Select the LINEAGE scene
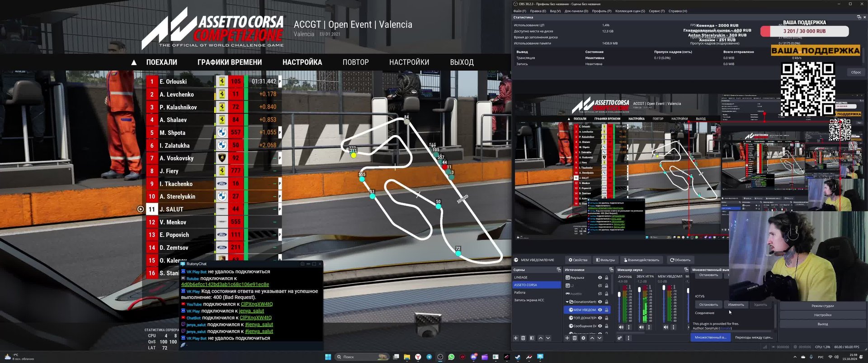Viewport: 868px width, 363px height. tap(537, 277)
